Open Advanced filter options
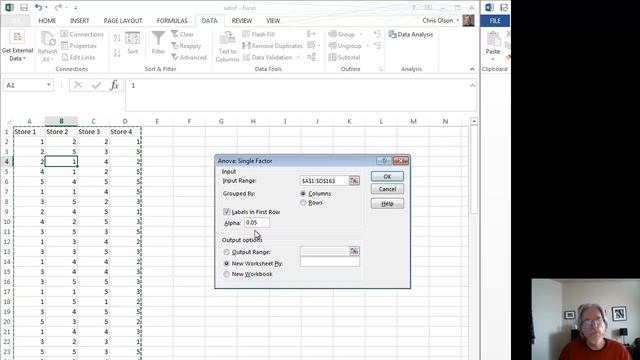Image resolution: width=640 pixels, height=360 pixels. click(x=189, y=57)
